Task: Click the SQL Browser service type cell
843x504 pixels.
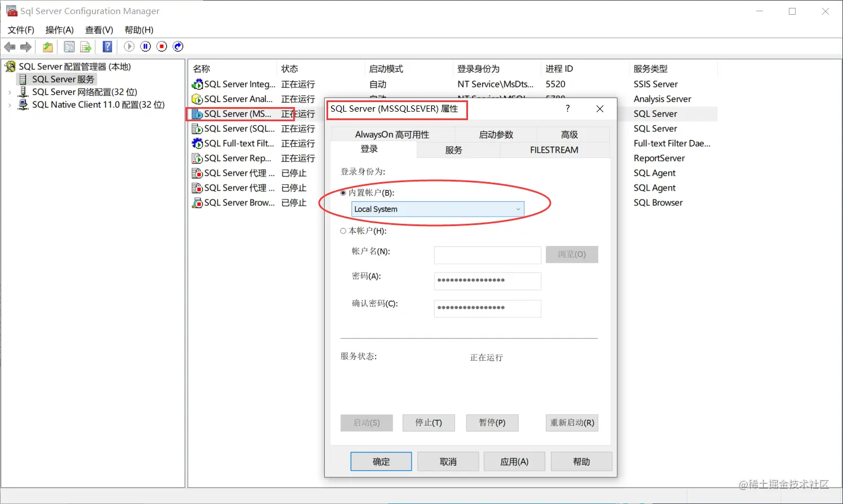Action: (658, 202)
